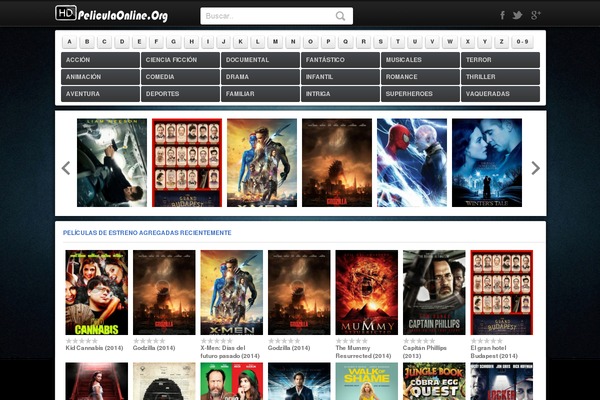Click the search magnifier icon

pos(340,16)
